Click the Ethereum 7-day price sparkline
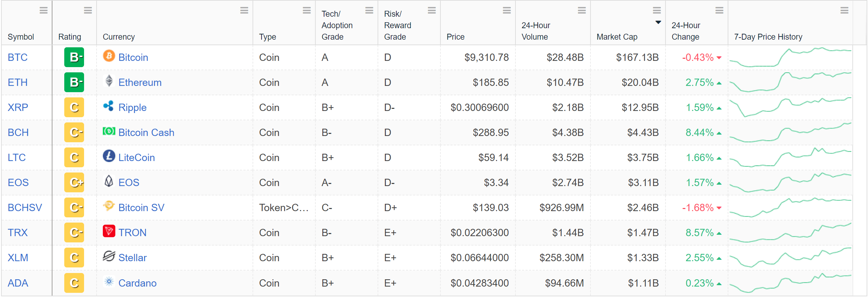 pos(790,82)
